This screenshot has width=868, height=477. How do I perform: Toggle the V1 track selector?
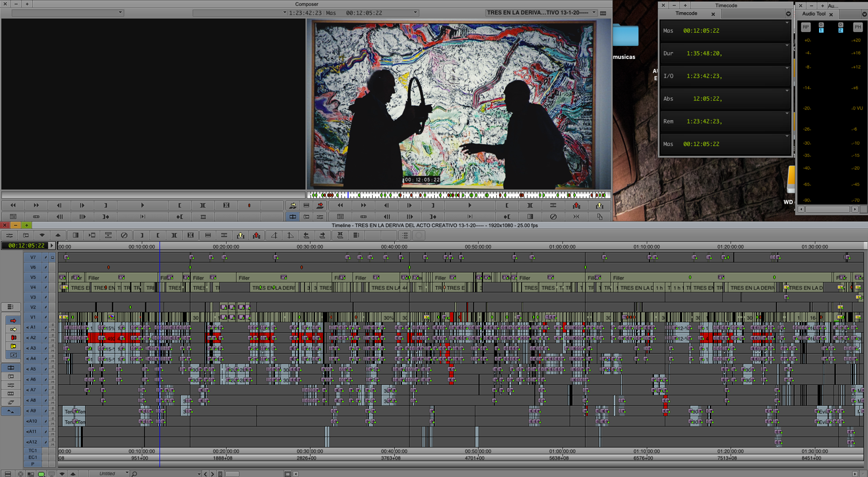[33, 317]
